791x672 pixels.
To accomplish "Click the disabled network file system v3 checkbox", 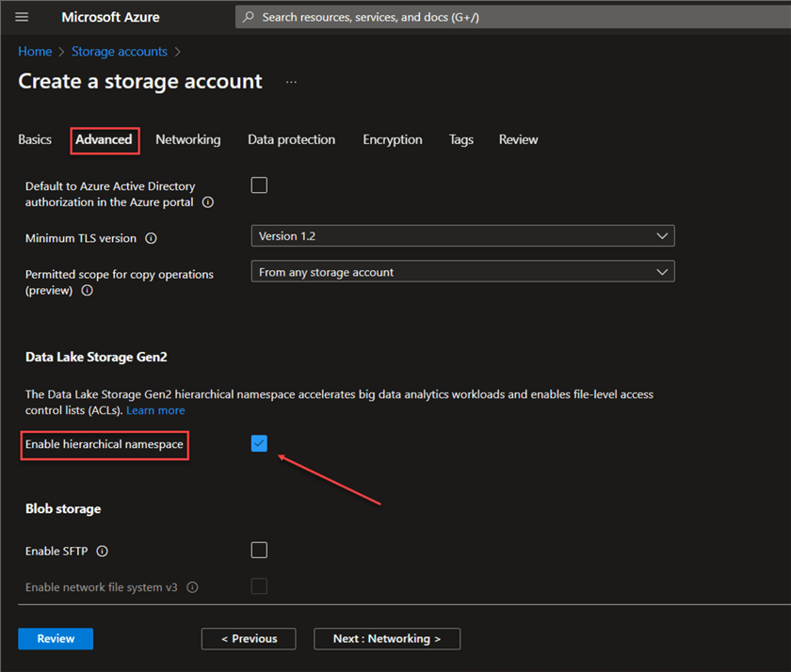I will [x=259, y=586].
